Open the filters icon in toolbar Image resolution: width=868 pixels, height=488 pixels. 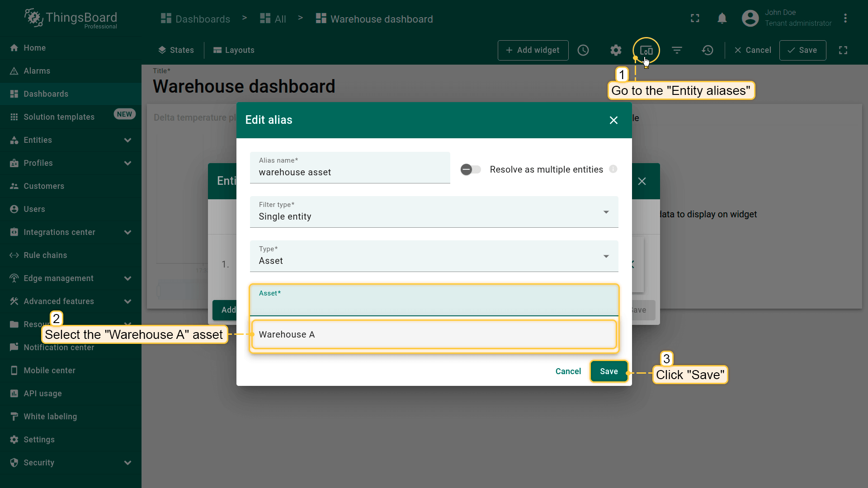(677, 50)
